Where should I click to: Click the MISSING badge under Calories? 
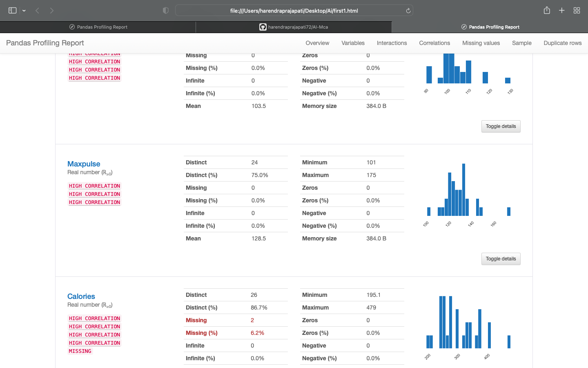click(80, 351)
